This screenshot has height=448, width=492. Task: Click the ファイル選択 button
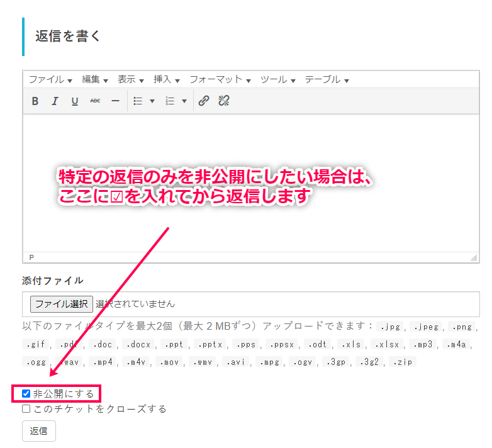(x=62, y=304)
